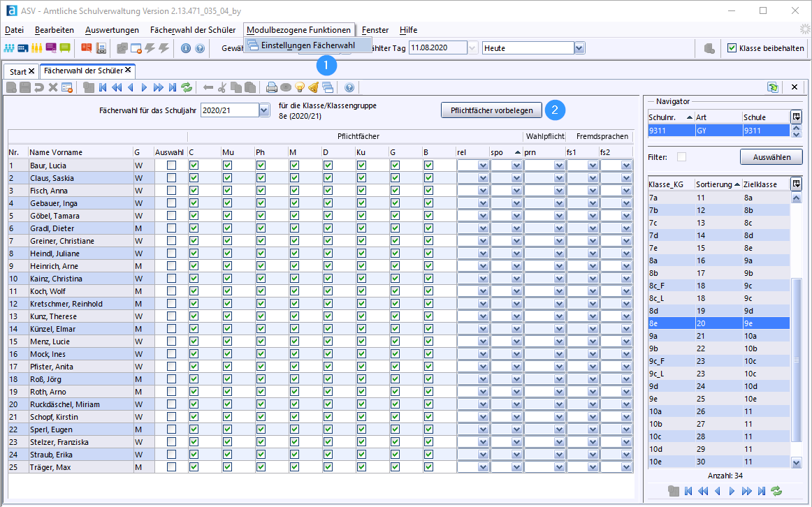
Task: Toggle the Klasse beibehalten checkbox
Action: click(x=732, y=48)
